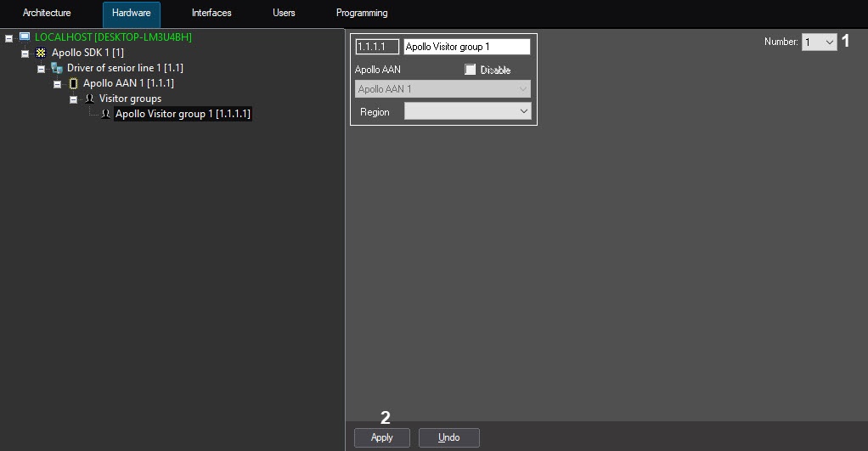Click the 1.1.1.1 identifier field
Screen dimensions: 868x451
coord(377,47)
